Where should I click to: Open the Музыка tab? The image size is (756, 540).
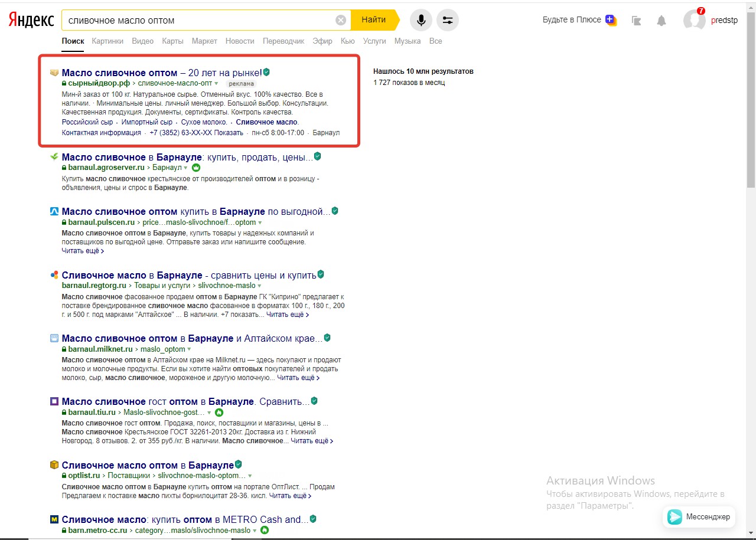click(x=408, y=41)
